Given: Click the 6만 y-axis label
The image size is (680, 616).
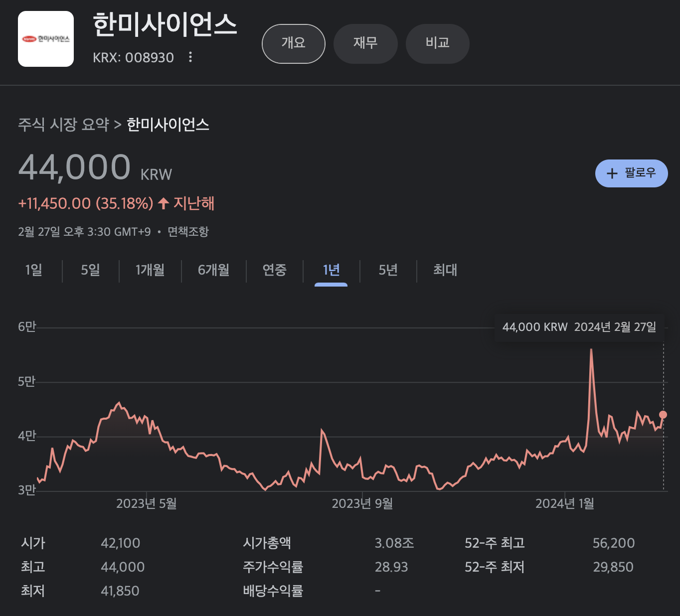Looking at the screenshot, I should [27, 327].
